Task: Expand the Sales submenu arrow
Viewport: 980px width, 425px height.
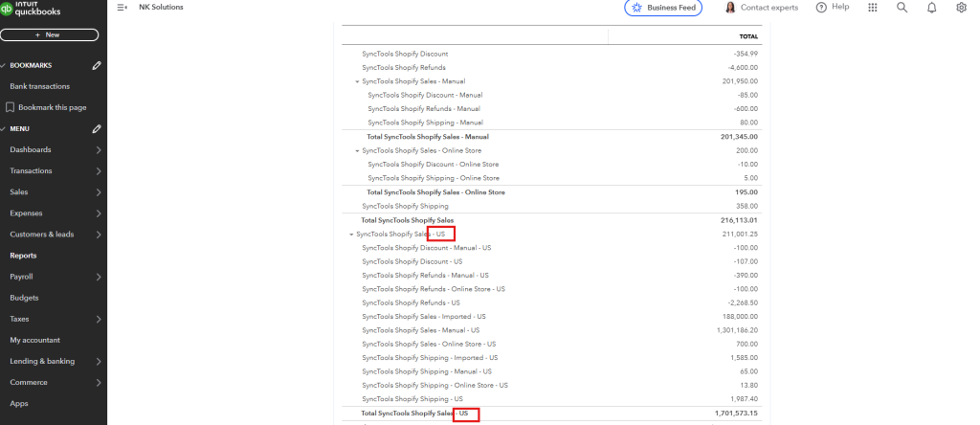Action: point(99,192)
